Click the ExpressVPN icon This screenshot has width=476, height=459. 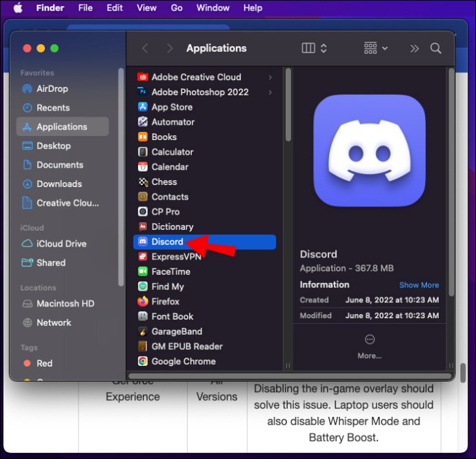coord(143,256)
